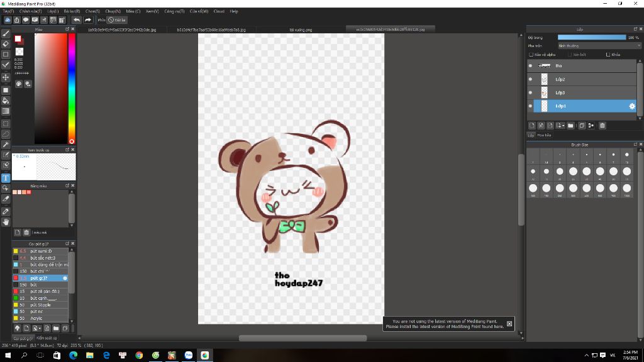Screen dimensions: 644x362
Task: Switch to the Hoa tiêu tab
Action: click(x=544, y=135)
